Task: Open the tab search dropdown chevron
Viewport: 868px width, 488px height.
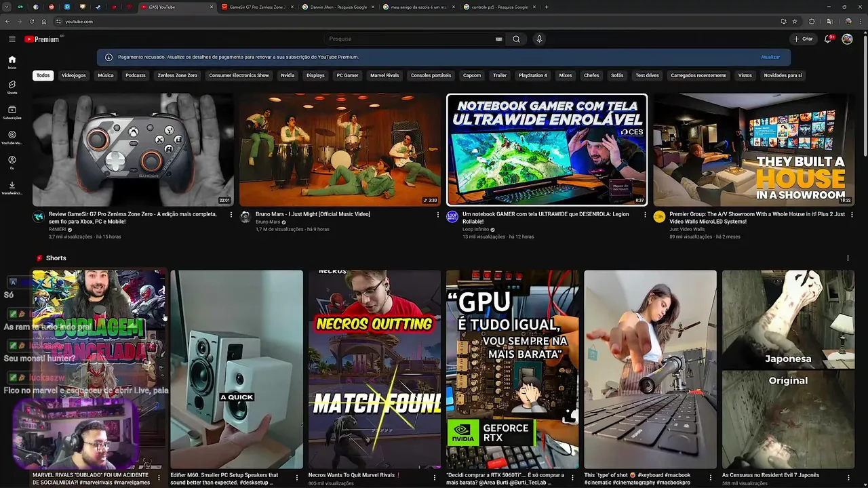Action: (7, 7)
